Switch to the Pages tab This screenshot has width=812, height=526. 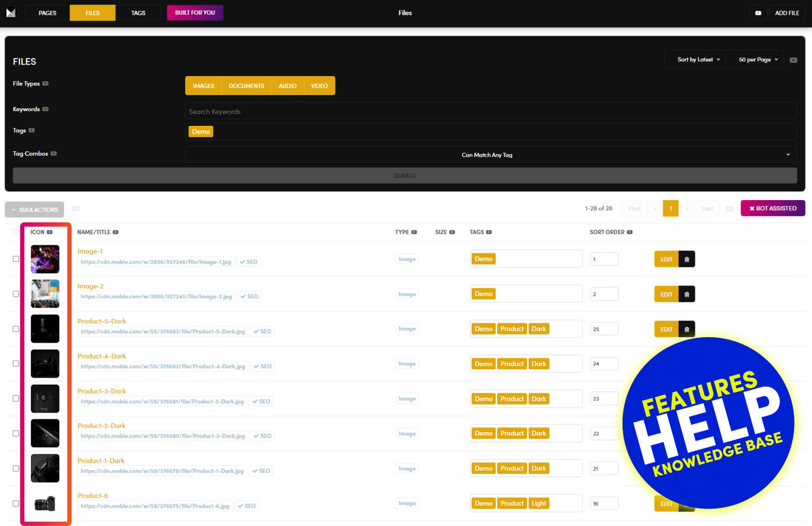(x=47, y=13)
